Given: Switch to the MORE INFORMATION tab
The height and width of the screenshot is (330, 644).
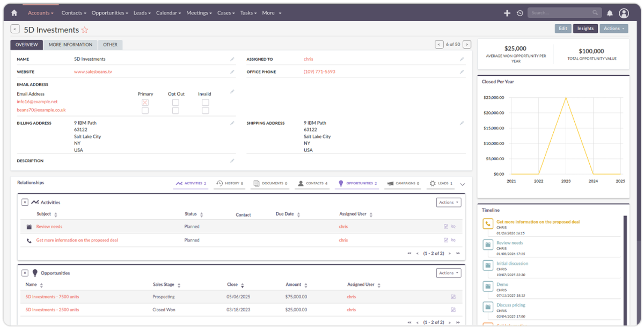Looking at the screenshot, I should (x=70, y=45).
